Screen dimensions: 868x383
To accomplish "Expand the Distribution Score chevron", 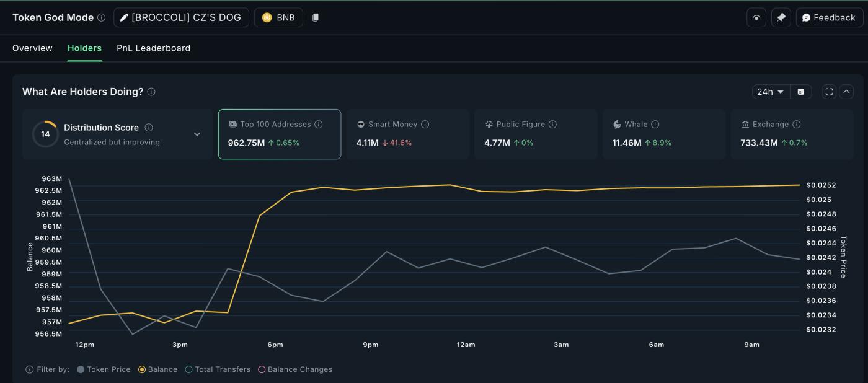I will (x=197, y=134).
